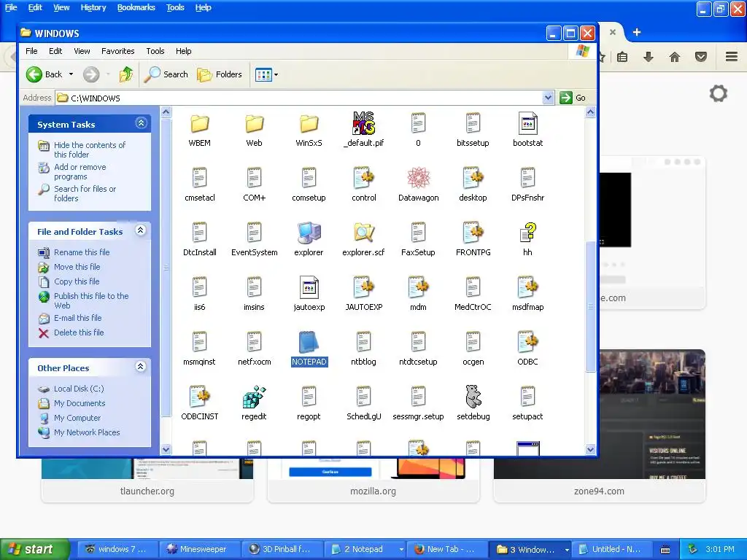Click Firefox downloads arrow icon
Screen dimensions: 747x560
click(649, 57)
